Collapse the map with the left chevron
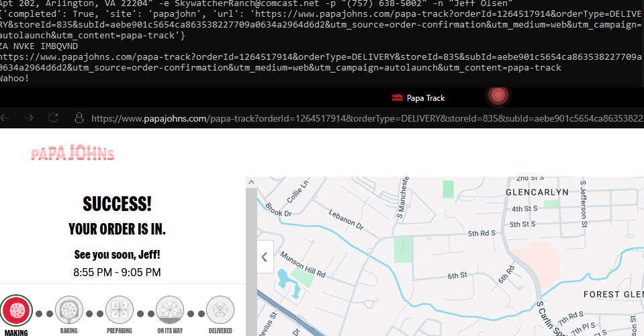644x336 pixels. click(x=265, y=257)
